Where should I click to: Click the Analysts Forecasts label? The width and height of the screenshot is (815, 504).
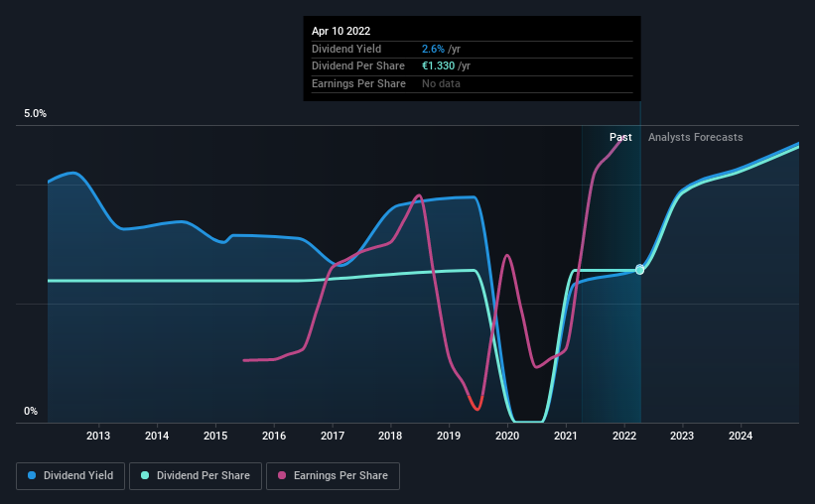696,137
